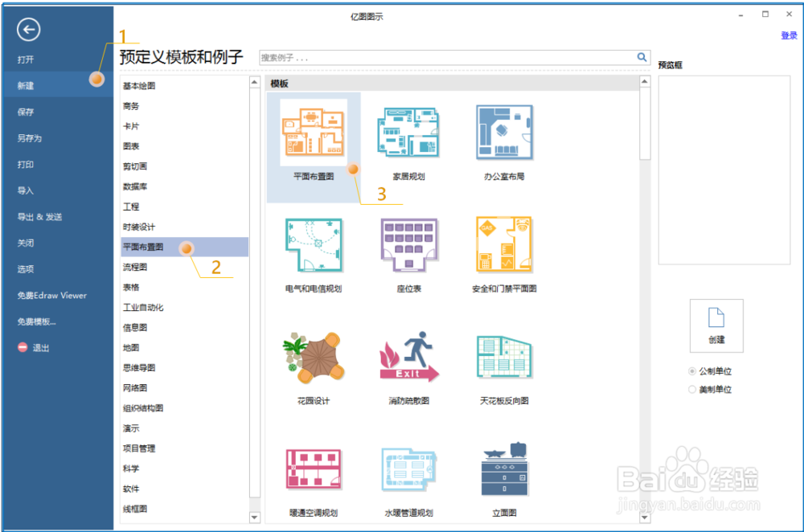Click the template pane scroll-up arrow
804x532 pixels.
645,81
